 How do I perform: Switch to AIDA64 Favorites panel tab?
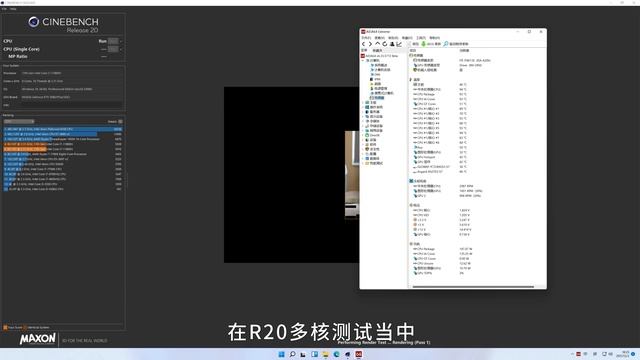tap(378, 50)
